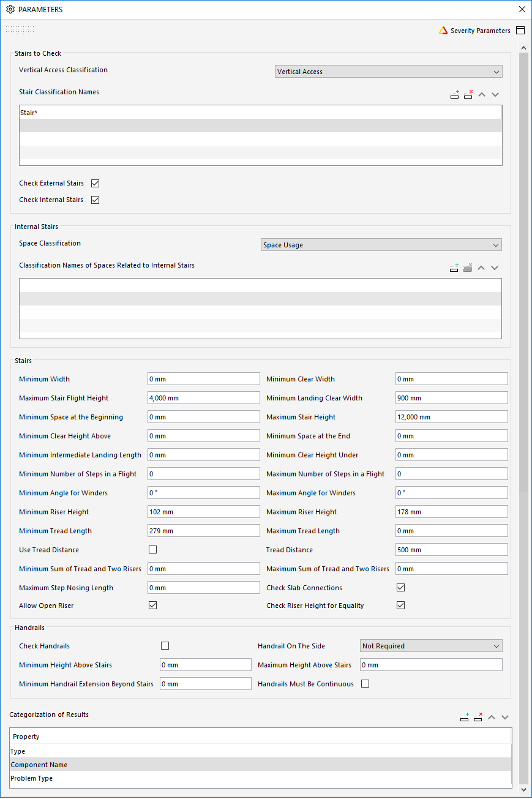Click Minimum Handrail Extension Beyond Stairs field
This screenshot has height=799, width=532.
(206, 684)
